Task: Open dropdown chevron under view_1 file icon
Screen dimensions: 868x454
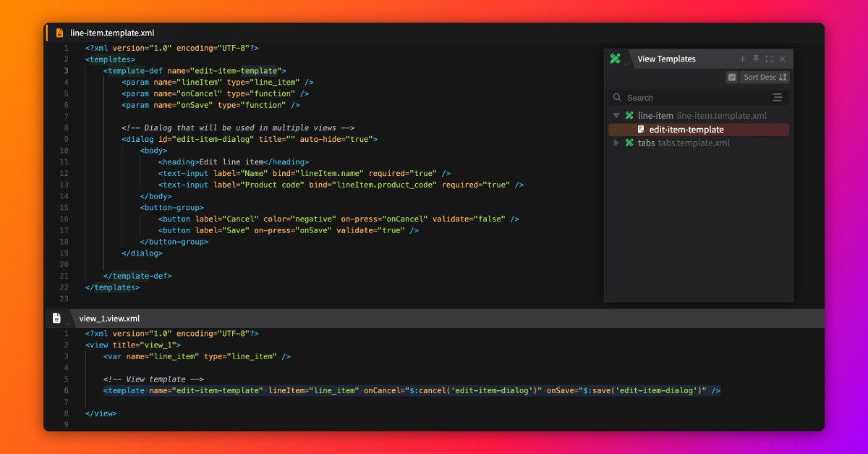Action: (67, 324)
